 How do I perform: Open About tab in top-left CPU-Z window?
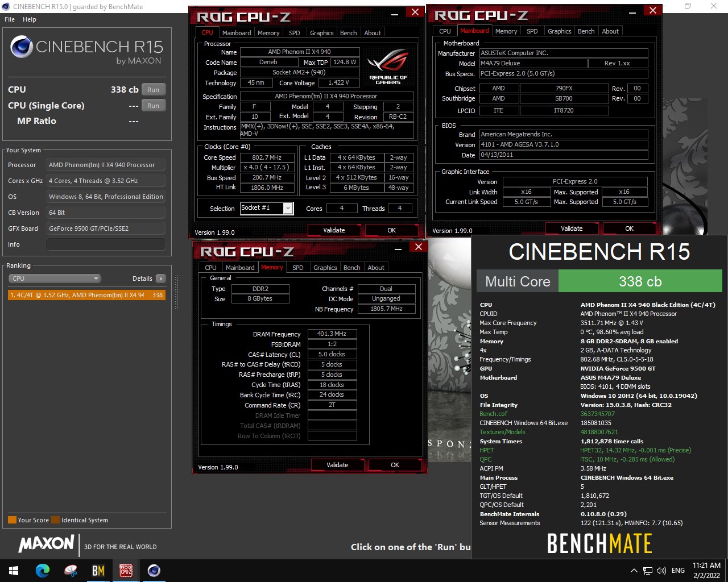[x=373, y=33]
